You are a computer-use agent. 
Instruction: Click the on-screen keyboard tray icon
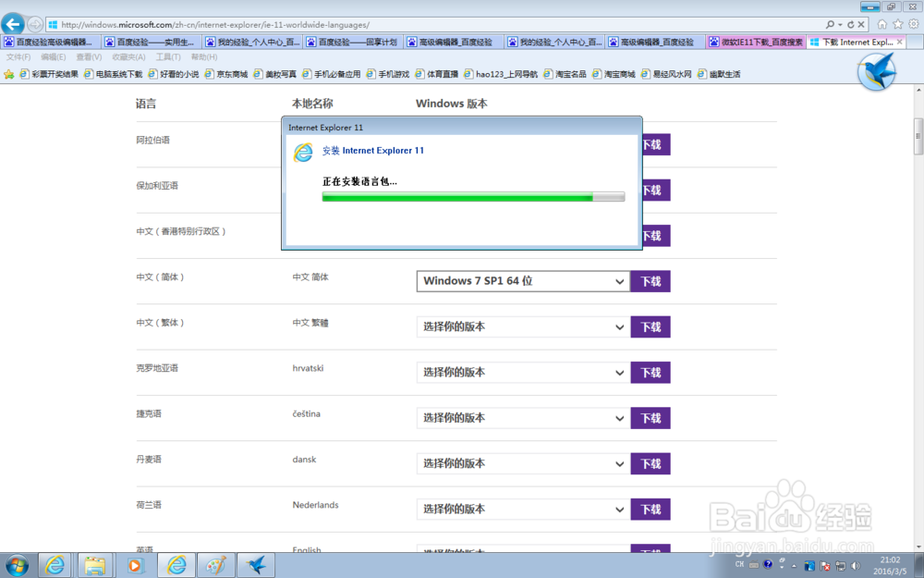point(754,565)
